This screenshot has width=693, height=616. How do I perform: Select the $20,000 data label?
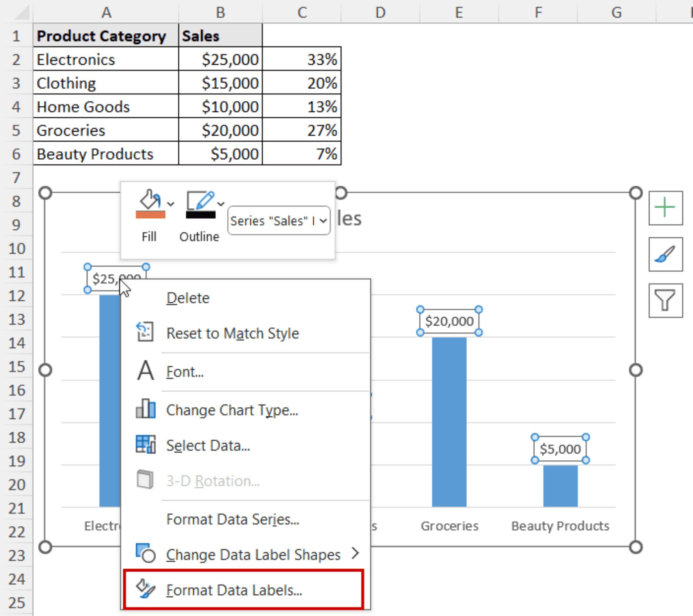[x=449, y=321]
